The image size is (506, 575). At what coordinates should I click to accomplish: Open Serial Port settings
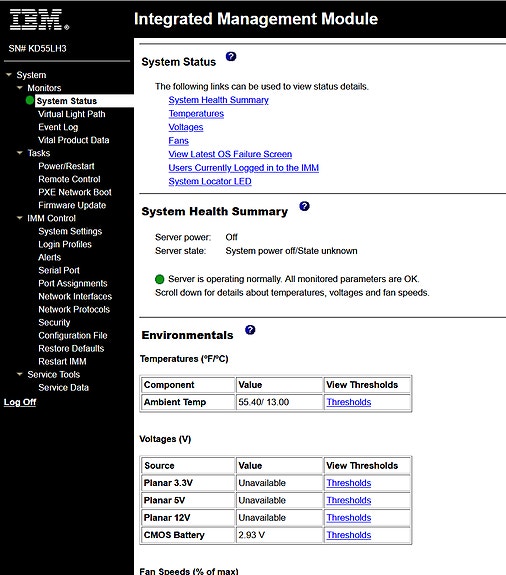pos(59,270)
